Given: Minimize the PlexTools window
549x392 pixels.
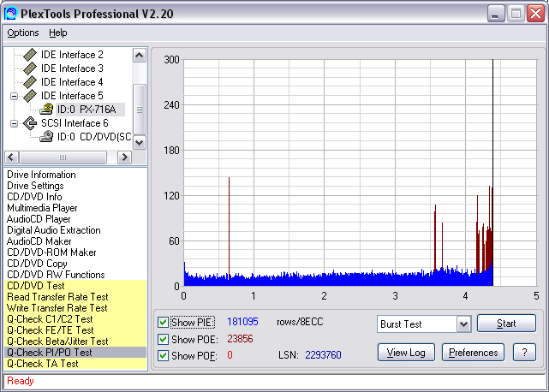Looking at the screenshot, I should coord(496,14).
